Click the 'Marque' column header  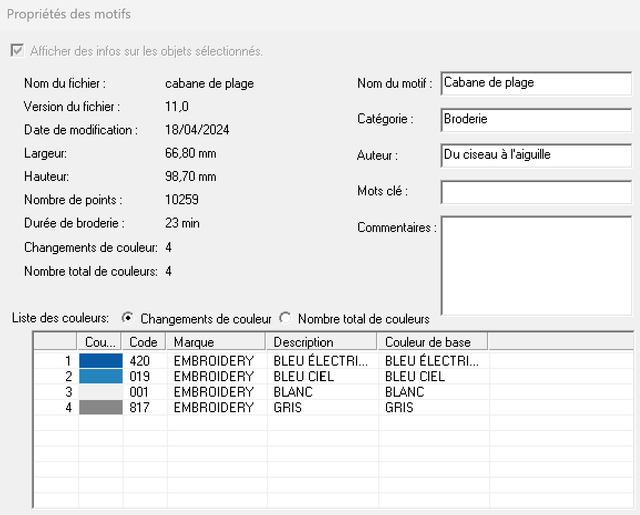217,342
